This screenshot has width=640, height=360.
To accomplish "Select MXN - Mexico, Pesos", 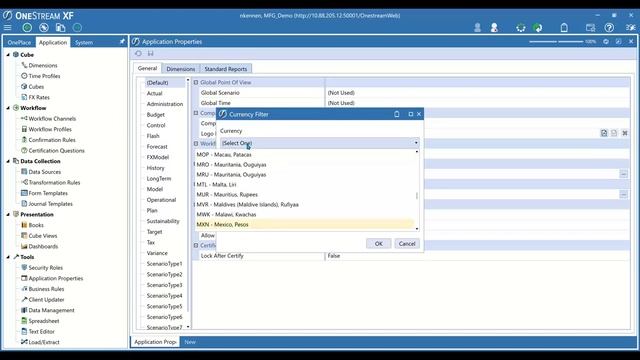I will [304, 224].
